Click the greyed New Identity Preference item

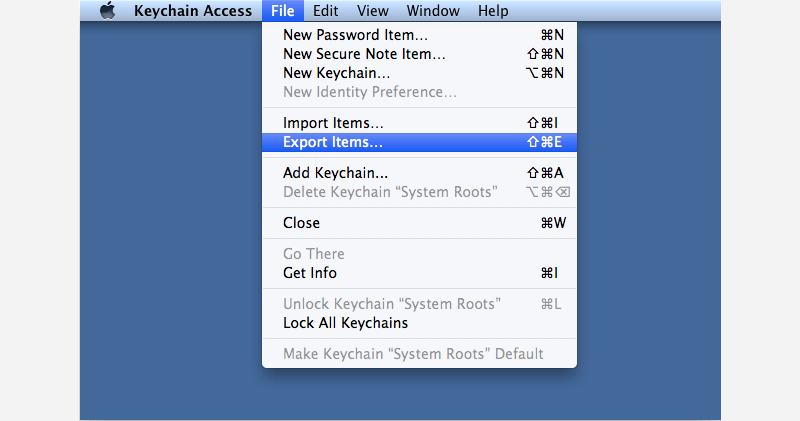click(x=369, y=92)
